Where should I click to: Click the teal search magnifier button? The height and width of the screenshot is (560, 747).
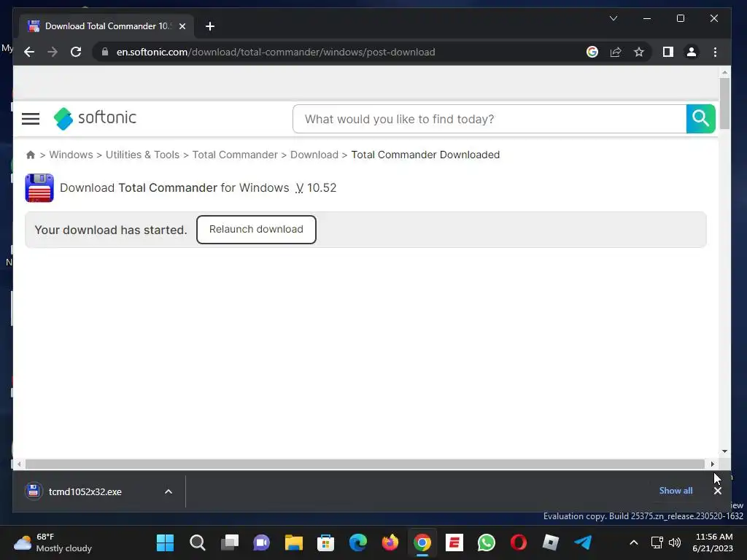700,119
